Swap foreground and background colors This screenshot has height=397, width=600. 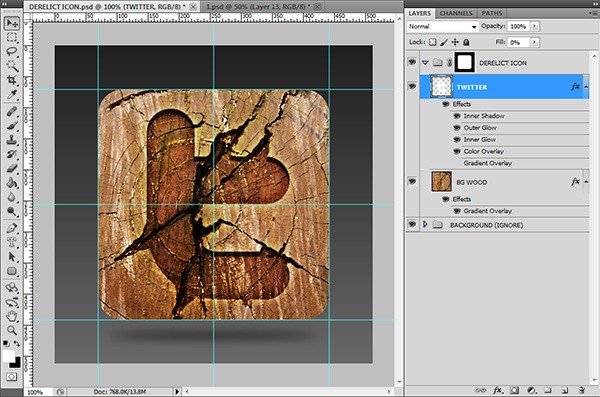tap(17, 343)
